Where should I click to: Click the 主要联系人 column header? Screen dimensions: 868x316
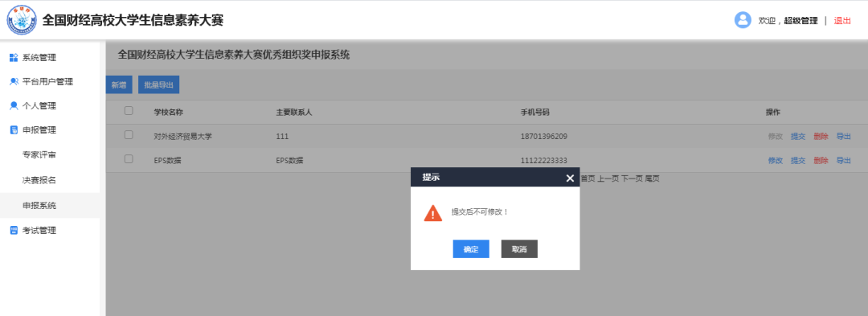pyautogui.click(x=294, y=113)
